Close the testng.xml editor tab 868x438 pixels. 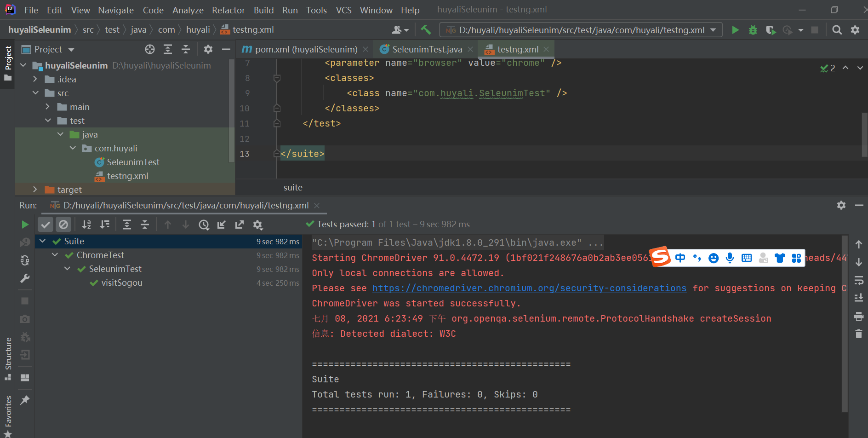546,49
